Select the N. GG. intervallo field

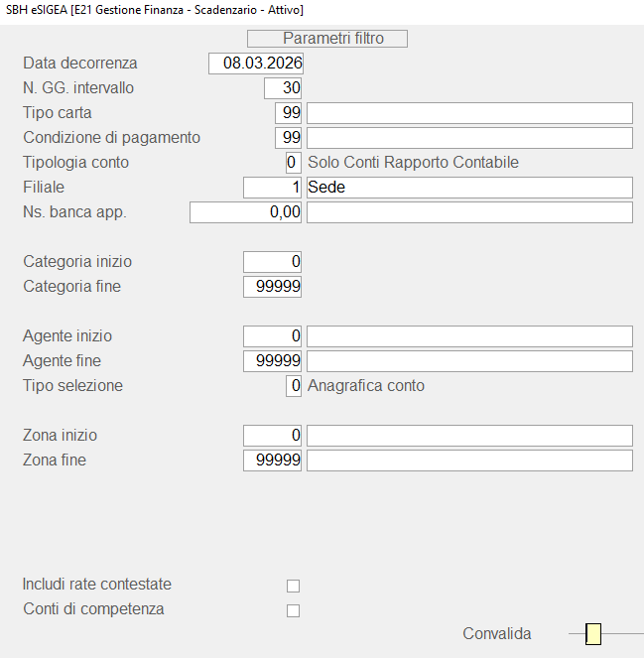(283, 88)
